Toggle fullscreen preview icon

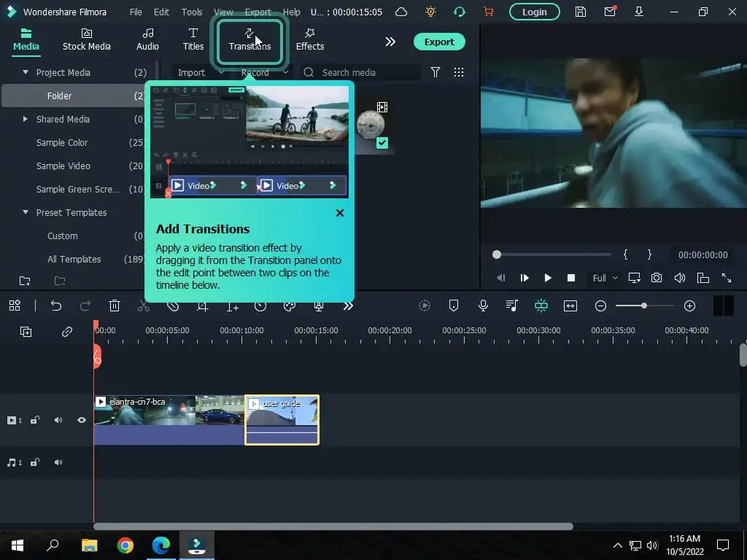point(726,278)
